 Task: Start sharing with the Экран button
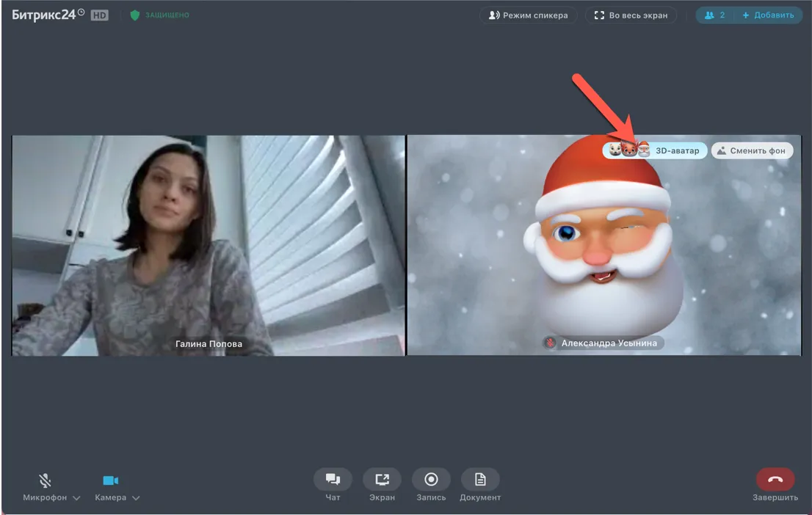pos(383,479)
